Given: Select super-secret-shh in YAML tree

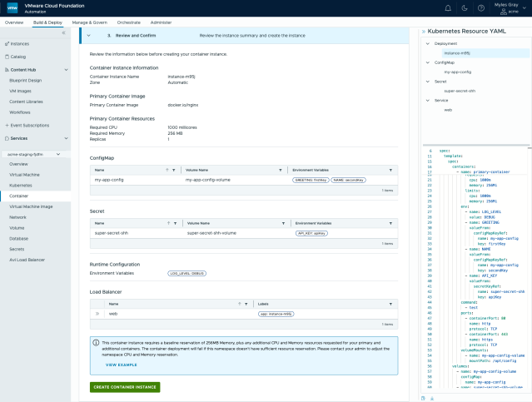Looking at the screenshot, I should [x=460, y=91].
